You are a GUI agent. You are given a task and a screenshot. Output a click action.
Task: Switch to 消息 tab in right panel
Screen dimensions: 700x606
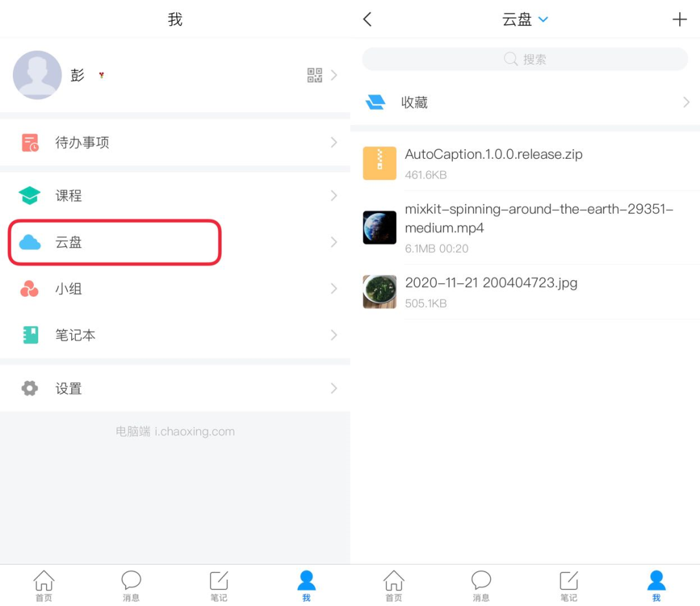click(x=481, y=586)
